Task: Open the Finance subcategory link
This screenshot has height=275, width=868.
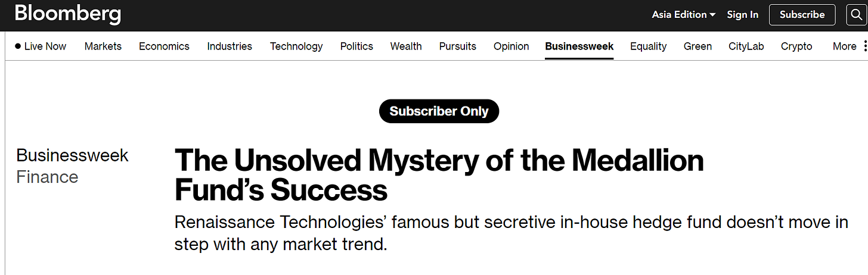Action: pos(47,177)
